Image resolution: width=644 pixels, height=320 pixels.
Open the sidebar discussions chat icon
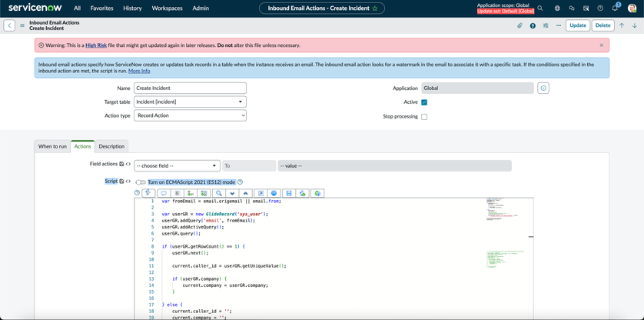click(x=572, y=8)
